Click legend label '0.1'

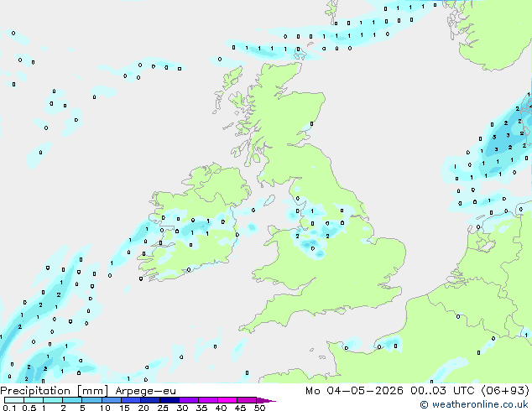pos(9,408)
